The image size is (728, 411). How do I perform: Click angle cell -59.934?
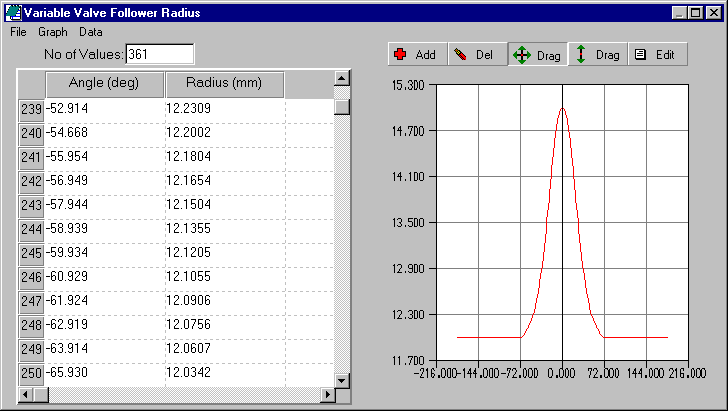pos(105,254)
